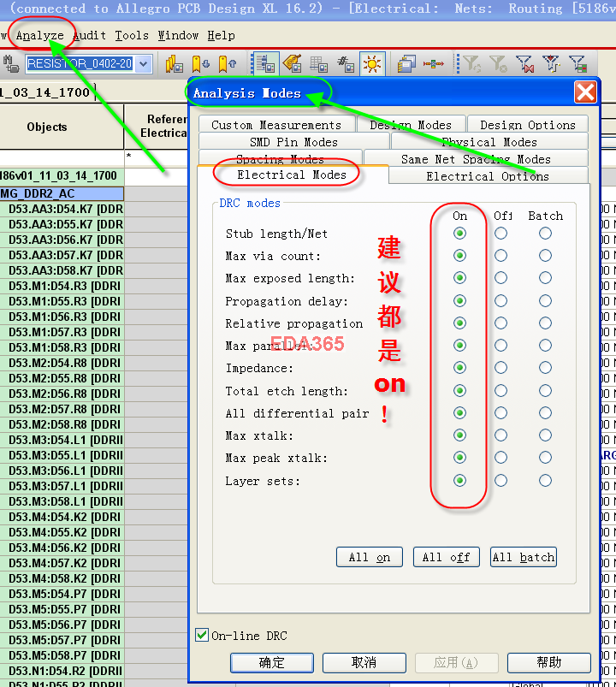This screenshot has width=616, height=687.
Task: Confirm with the 确定 button
Action: tap(272, 662)
